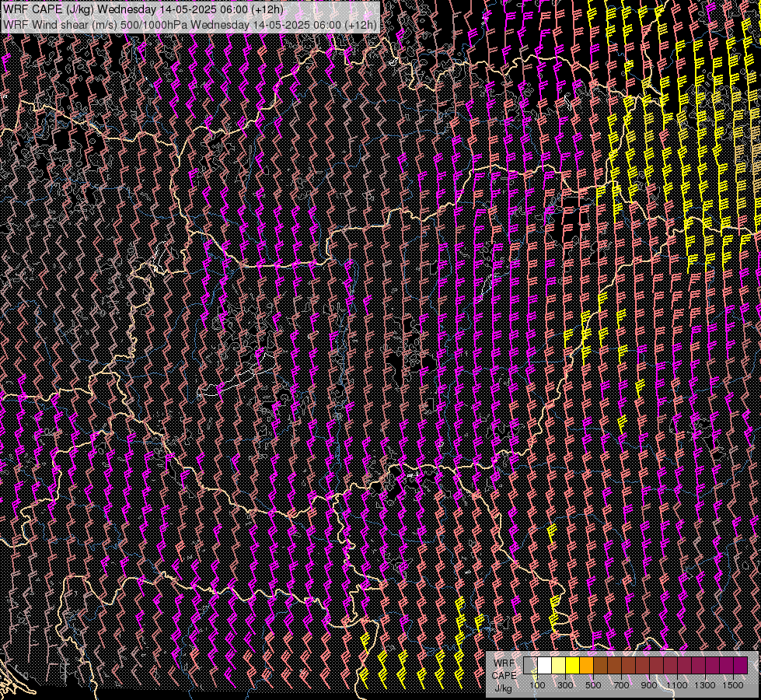Select the bright yellow CAPE legend swatch
This screenshot has height=700, width=761.
(572, 665)
